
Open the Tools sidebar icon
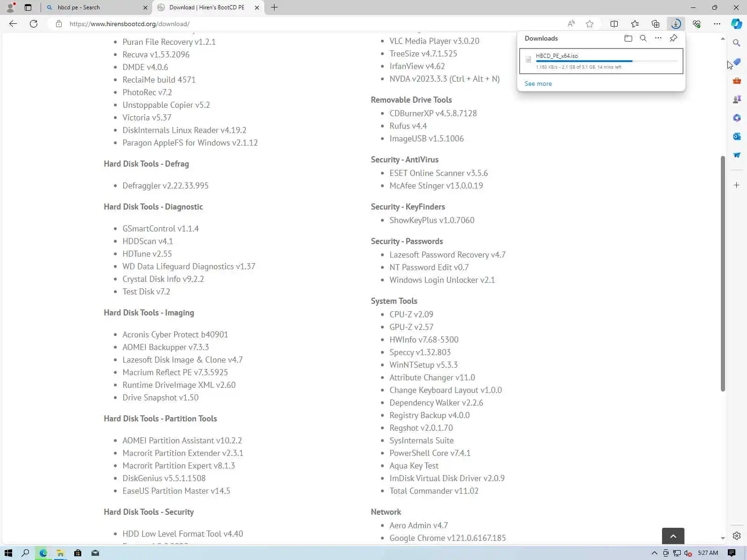[x=737, y=80]
